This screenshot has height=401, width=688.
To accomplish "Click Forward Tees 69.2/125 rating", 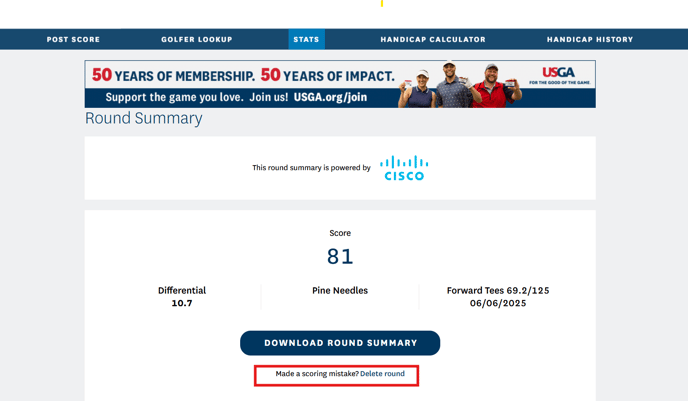I will tap(497, 291).
